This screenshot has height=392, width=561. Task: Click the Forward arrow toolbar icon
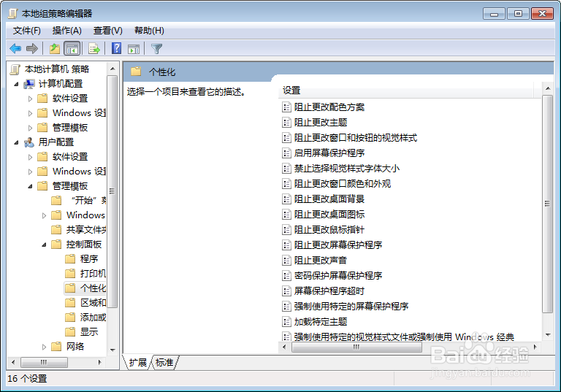tap(32, 48)
